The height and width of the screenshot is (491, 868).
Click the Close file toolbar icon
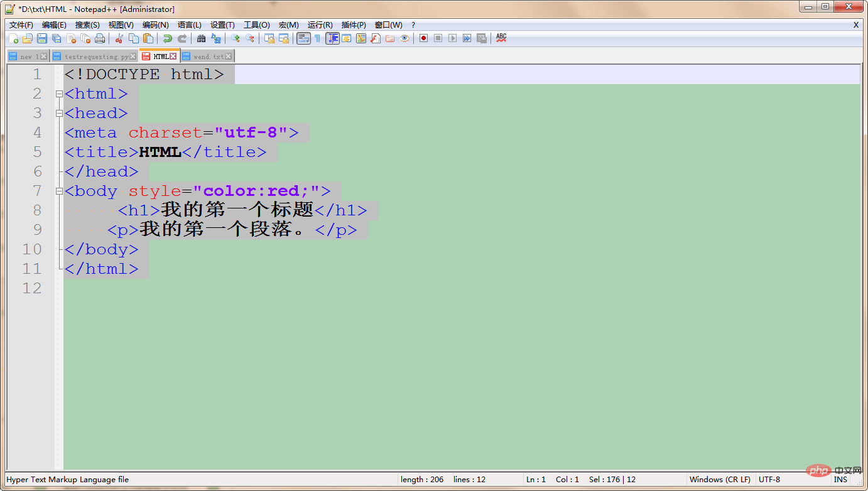(71, 38)
